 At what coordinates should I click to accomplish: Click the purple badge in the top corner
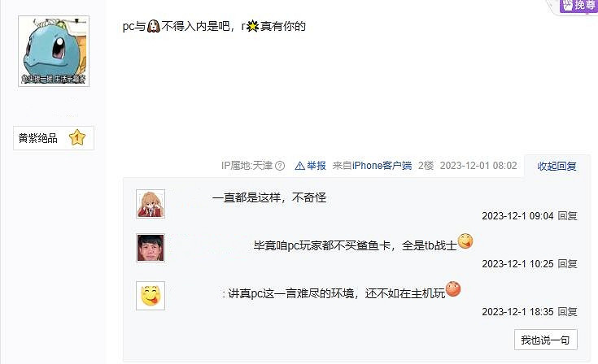[578, 6]
